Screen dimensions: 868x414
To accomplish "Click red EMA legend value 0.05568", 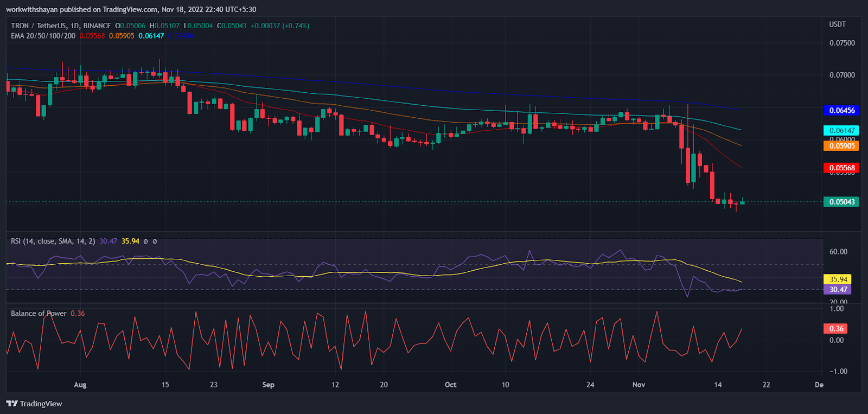I will [x=92, y=36].
